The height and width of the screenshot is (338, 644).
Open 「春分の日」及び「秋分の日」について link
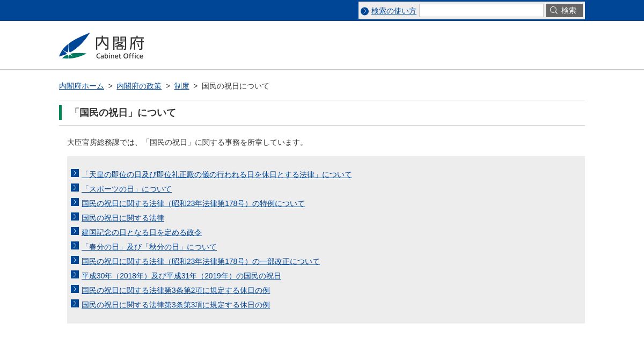[149, 247]
